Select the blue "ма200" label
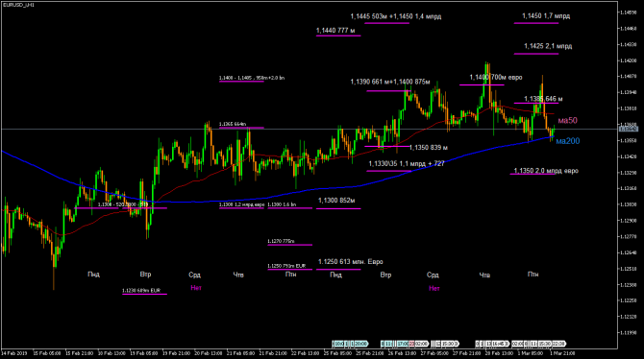The height and width of the screenshot is (359, 644). click(x=568, y=141)
